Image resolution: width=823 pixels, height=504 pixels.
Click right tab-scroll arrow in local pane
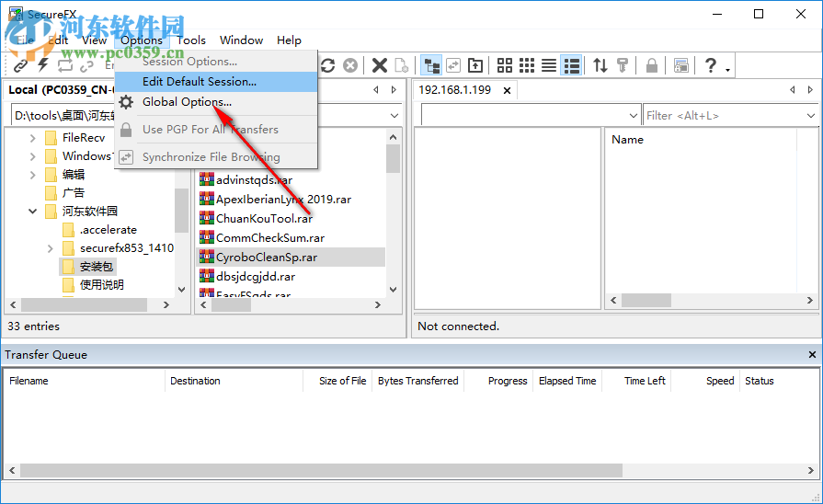(x=394, y=90)
